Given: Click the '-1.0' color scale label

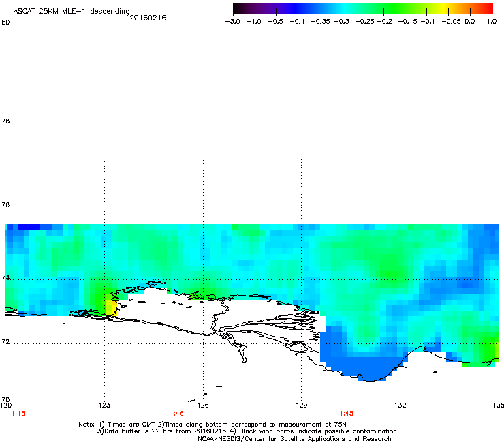Looking at the screenshot, I should point(253,22).
